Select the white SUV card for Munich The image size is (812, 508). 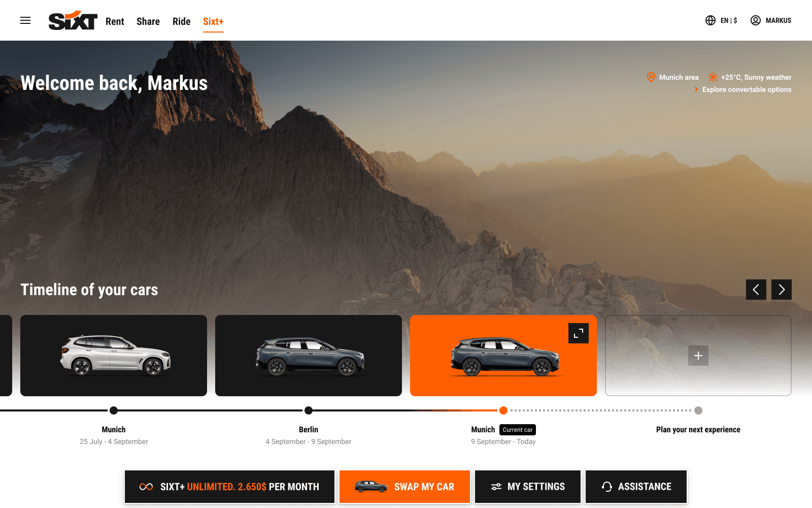[x=114, y=356]
